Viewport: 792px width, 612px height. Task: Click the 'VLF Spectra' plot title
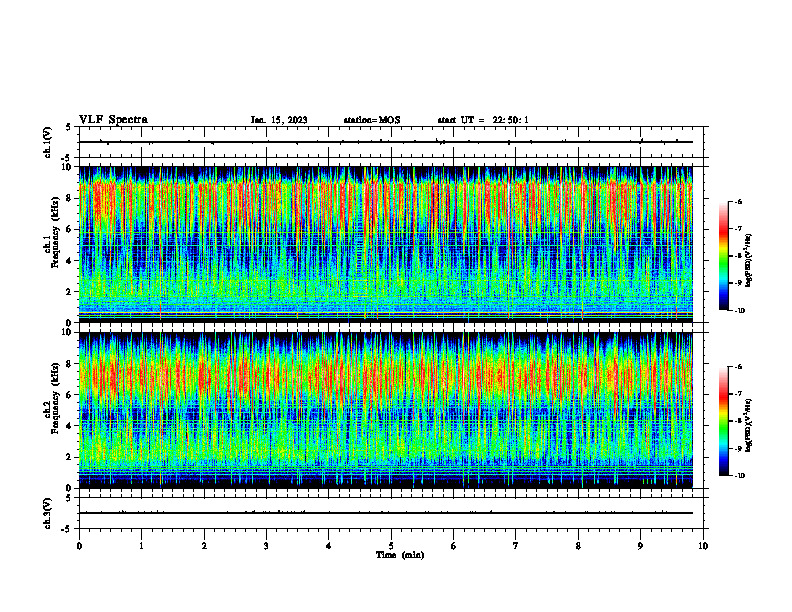point(113,120)
